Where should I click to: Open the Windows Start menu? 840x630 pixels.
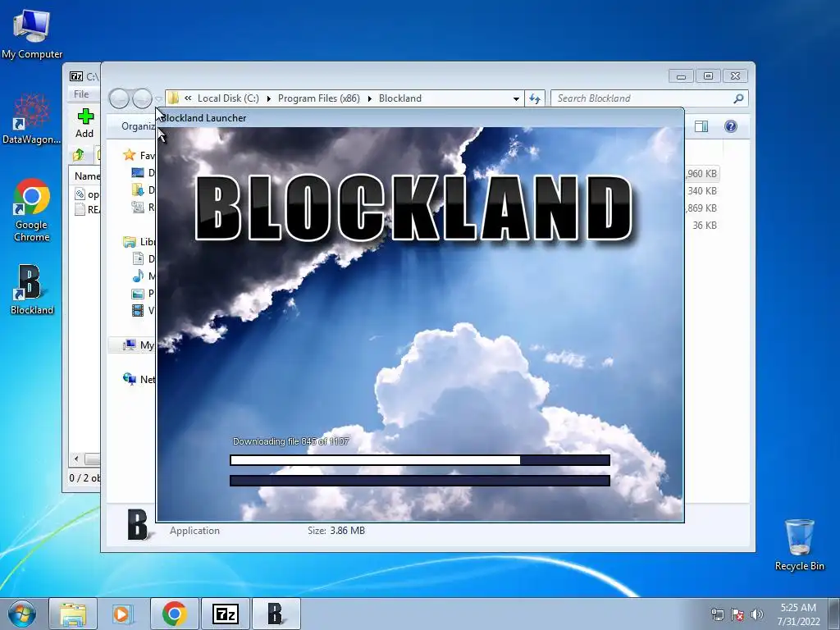point(22,614)
